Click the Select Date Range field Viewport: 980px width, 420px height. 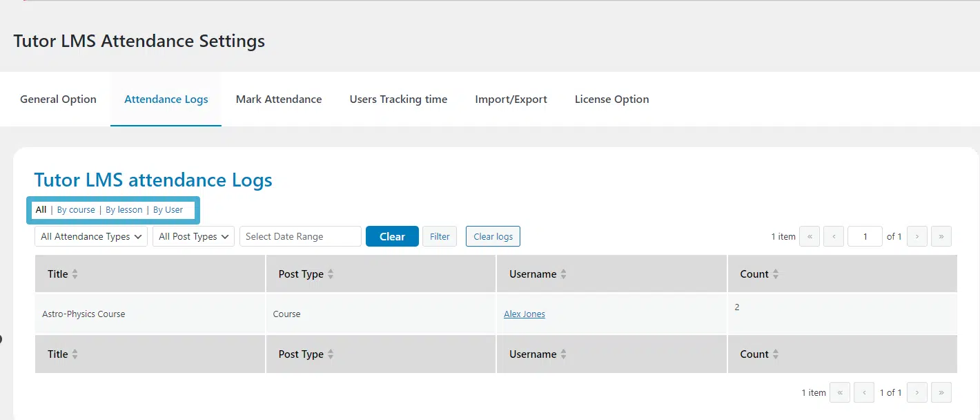pos(300,236)
